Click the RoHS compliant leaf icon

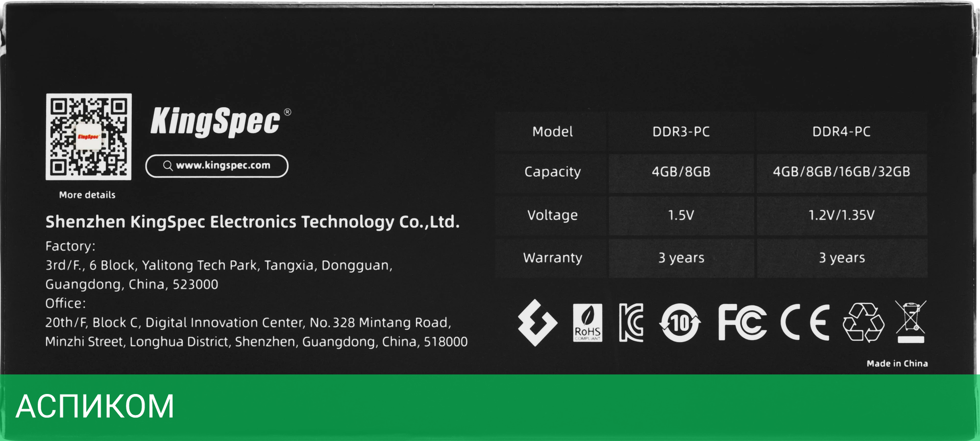point(588,323)
